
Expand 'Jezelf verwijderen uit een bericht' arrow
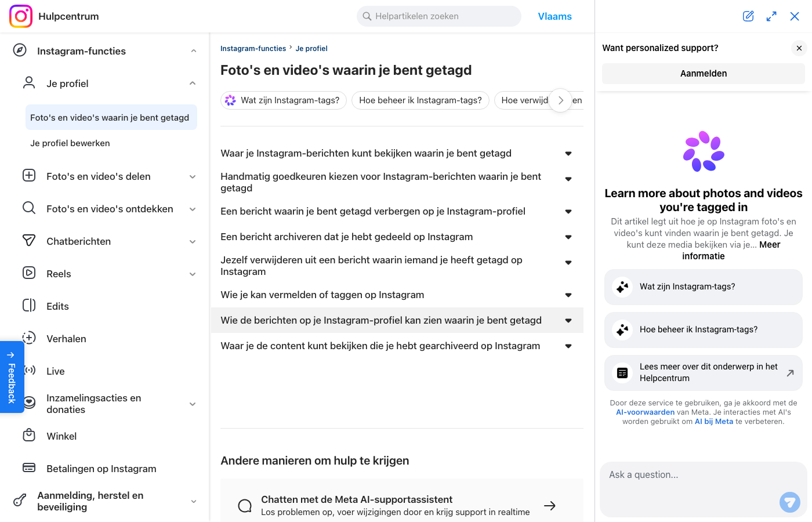click(568, 263)
